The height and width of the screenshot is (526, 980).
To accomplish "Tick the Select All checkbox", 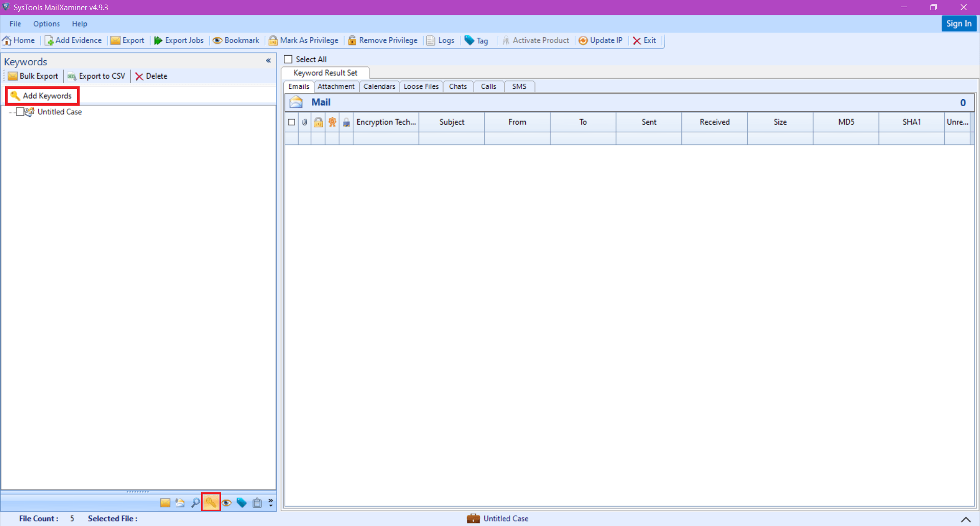I will (x=288, y=59).
